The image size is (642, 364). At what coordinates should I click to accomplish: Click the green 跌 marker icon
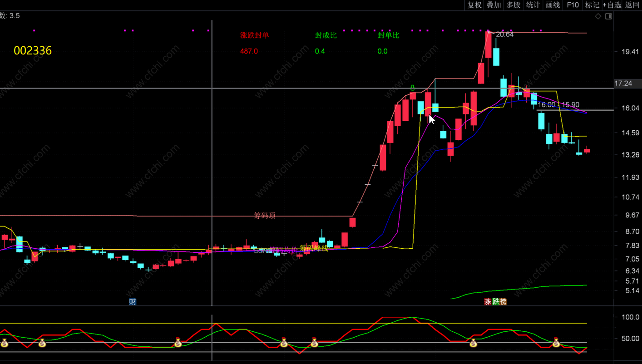pyautogui.click(x=495, y=301)
